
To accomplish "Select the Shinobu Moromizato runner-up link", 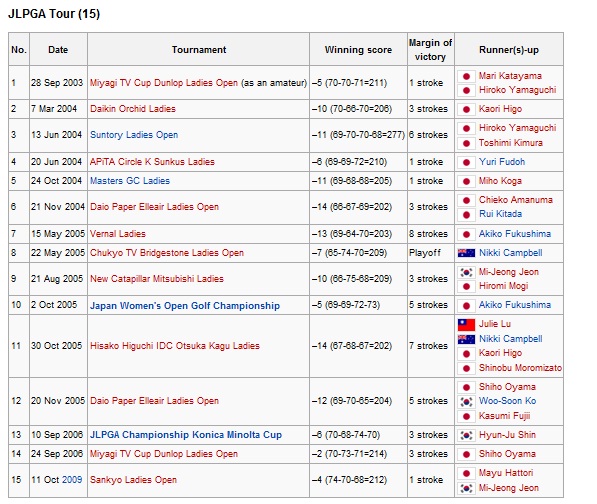I will tap(520, 368).
